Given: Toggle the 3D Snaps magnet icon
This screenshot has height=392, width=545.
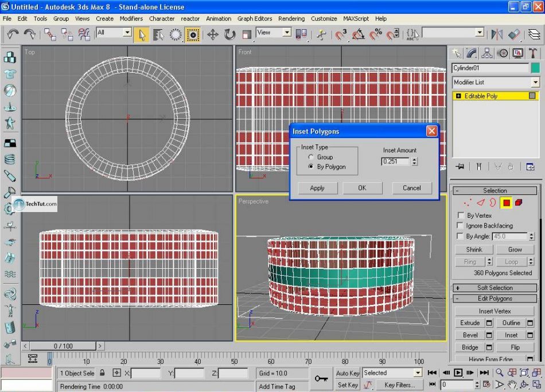Looking at the screenshot, I should 340,34.
